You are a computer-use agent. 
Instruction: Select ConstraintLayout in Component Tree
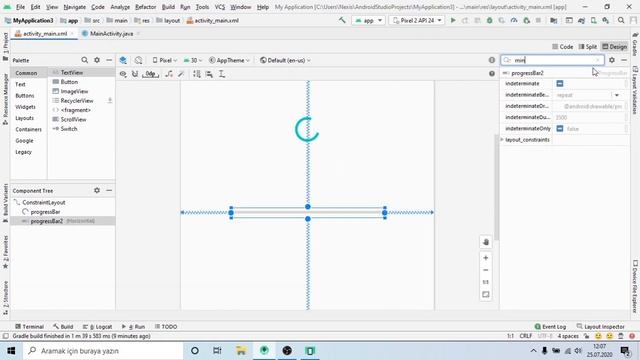click(x=44, y=202)
